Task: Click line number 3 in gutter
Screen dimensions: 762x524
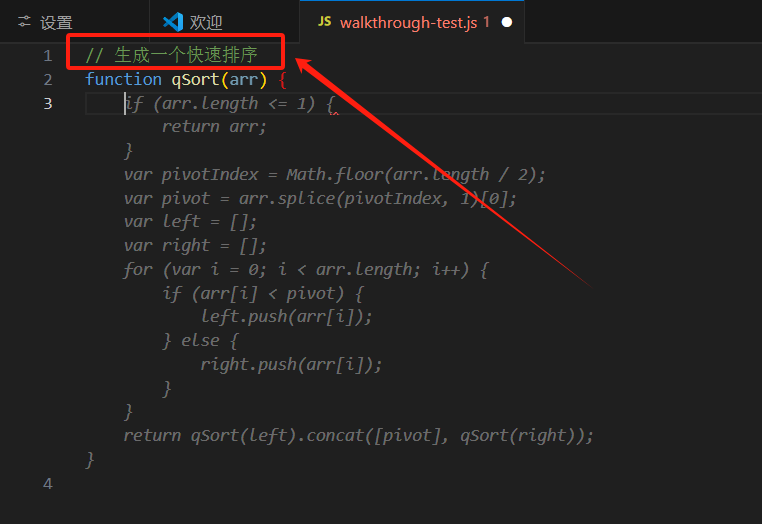Action: [48, 104]
